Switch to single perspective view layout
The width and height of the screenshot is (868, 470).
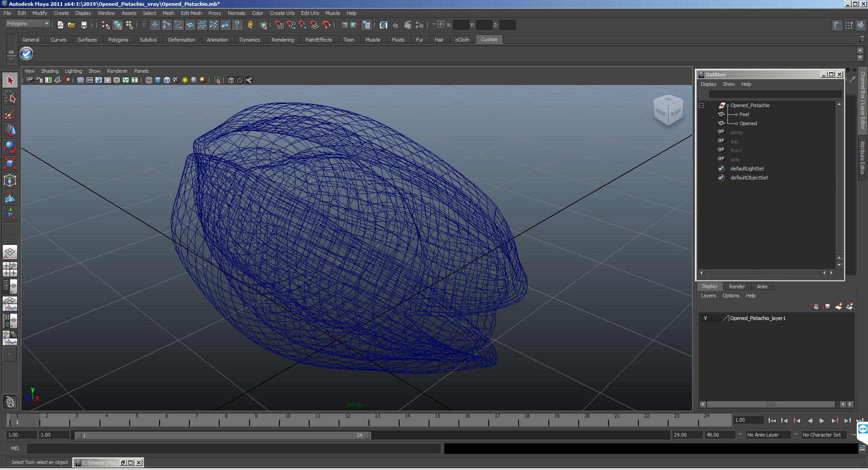(x=10, y=253)
